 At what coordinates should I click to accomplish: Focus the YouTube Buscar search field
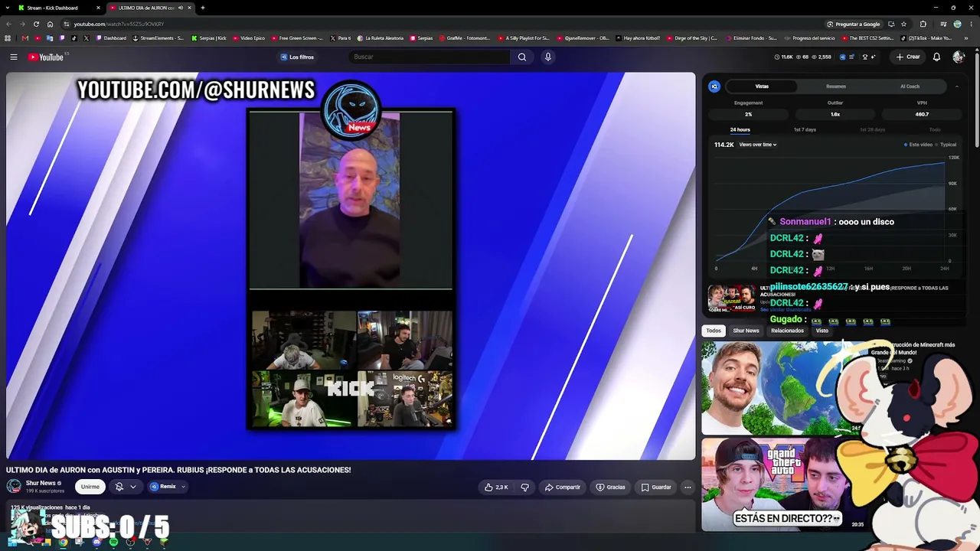(x=429, y=57)
